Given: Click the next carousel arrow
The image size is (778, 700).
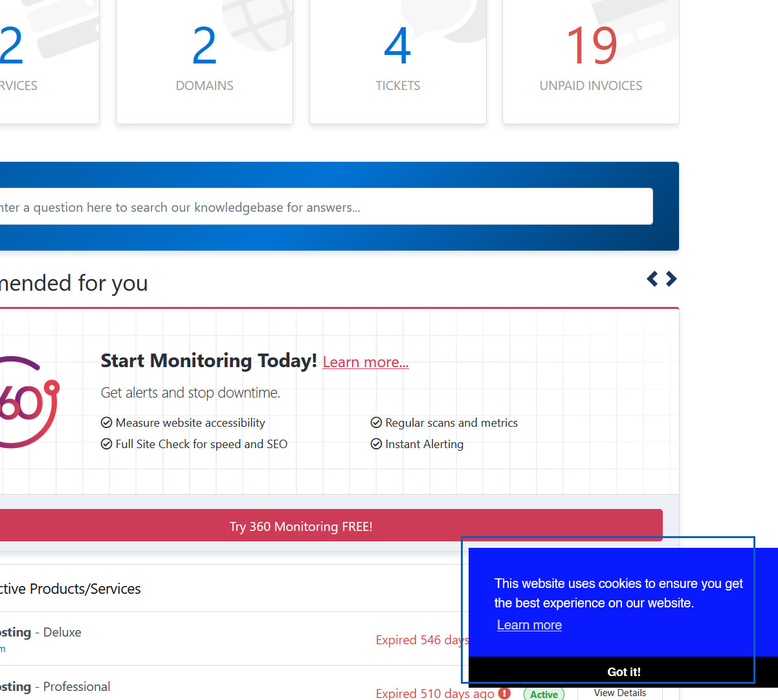Looking at the screenshot, I should (671, 279).
